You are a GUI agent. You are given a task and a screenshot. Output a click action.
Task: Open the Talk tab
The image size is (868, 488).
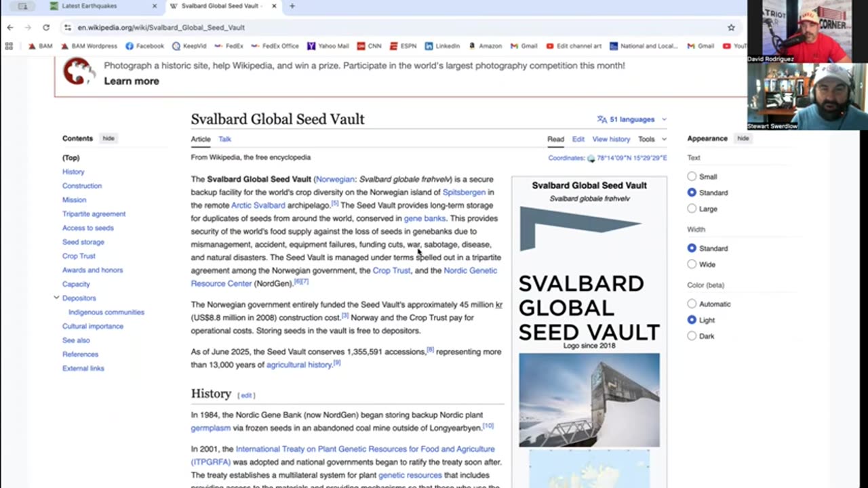pyautogui.click(x=224, y=139)
